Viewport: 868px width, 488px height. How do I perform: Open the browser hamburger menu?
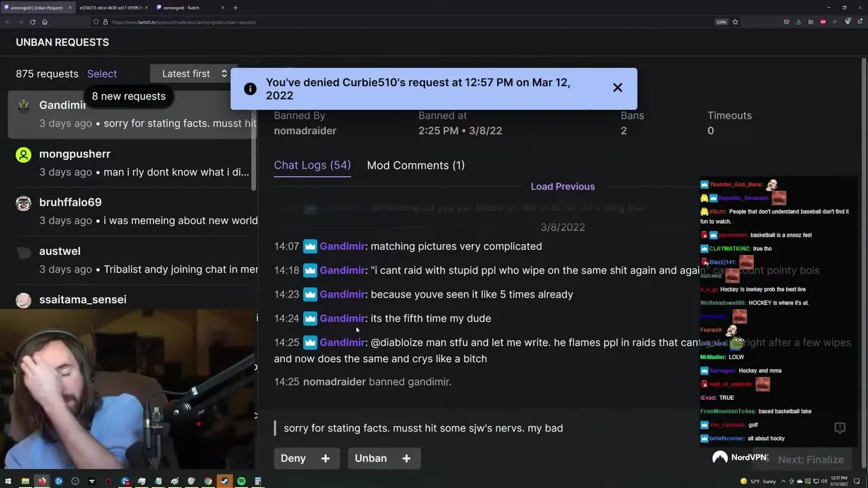point(859,22)
